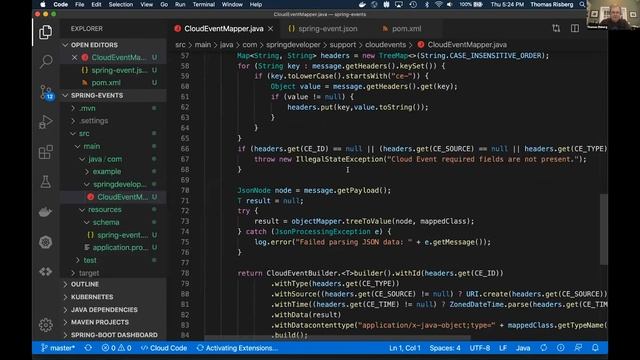
Task: Collapse the main folder
Action: click(113, 146)
